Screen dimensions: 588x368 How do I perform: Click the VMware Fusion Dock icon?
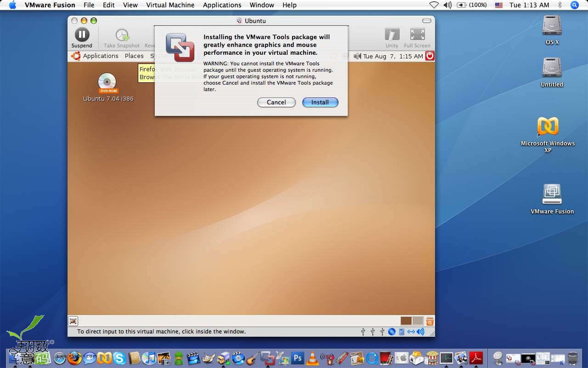tap(268, 358)
